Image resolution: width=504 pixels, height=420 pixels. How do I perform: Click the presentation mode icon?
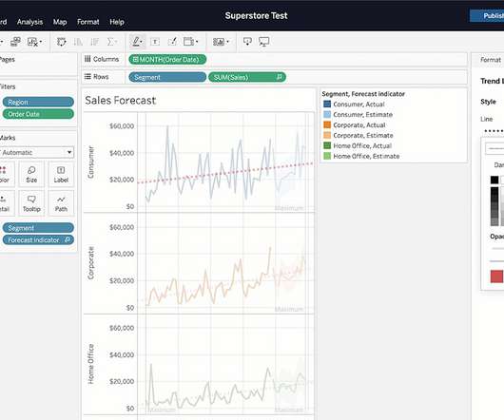coord(264,42)
